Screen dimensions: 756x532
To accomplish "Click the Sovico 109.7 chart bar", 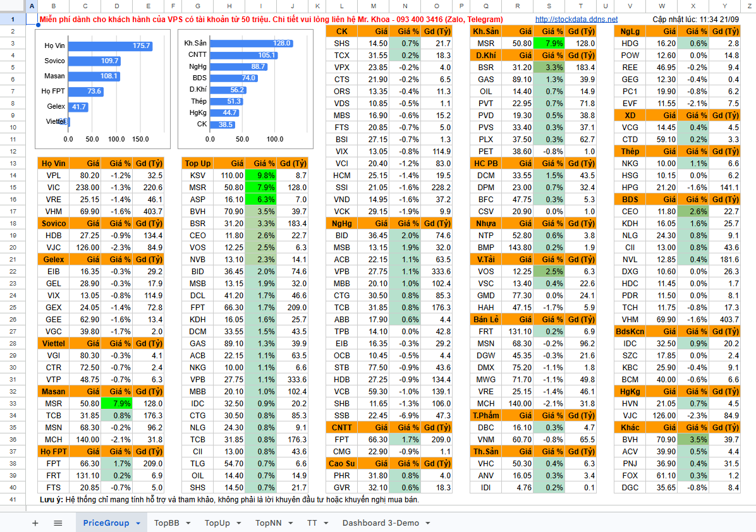I will pos(95,61).
